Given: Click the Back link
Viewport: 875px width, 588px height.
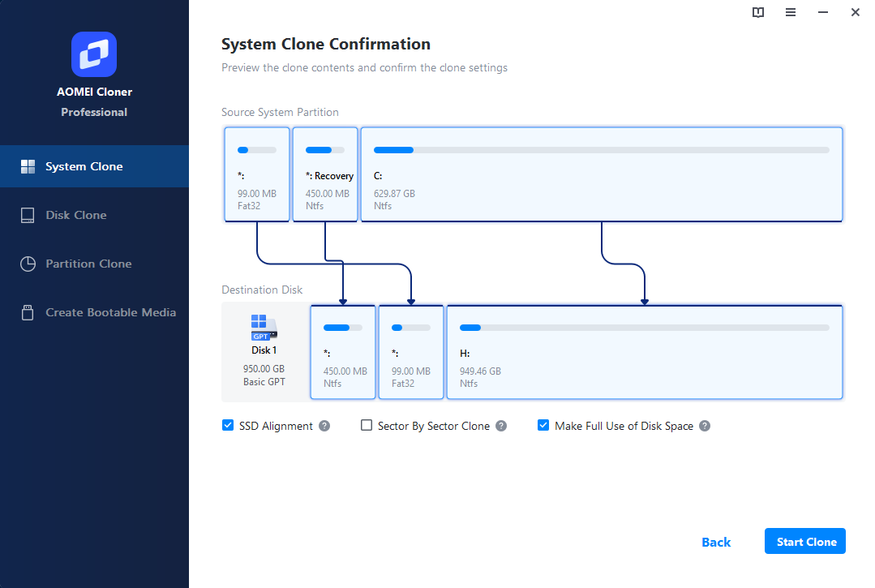Looking at the screenshot, I should click(716, 543).
